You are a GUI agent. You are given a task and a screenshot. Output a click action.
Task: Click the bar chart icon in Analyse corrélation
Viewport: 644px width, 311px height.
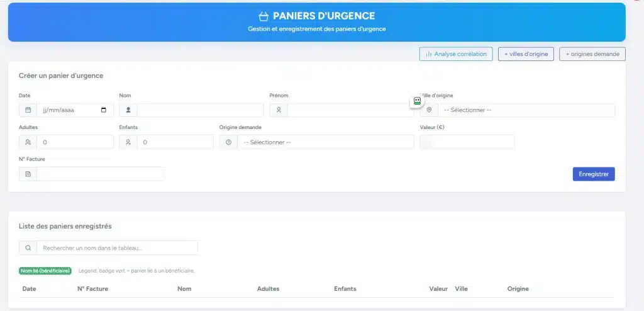click(429, 54)
